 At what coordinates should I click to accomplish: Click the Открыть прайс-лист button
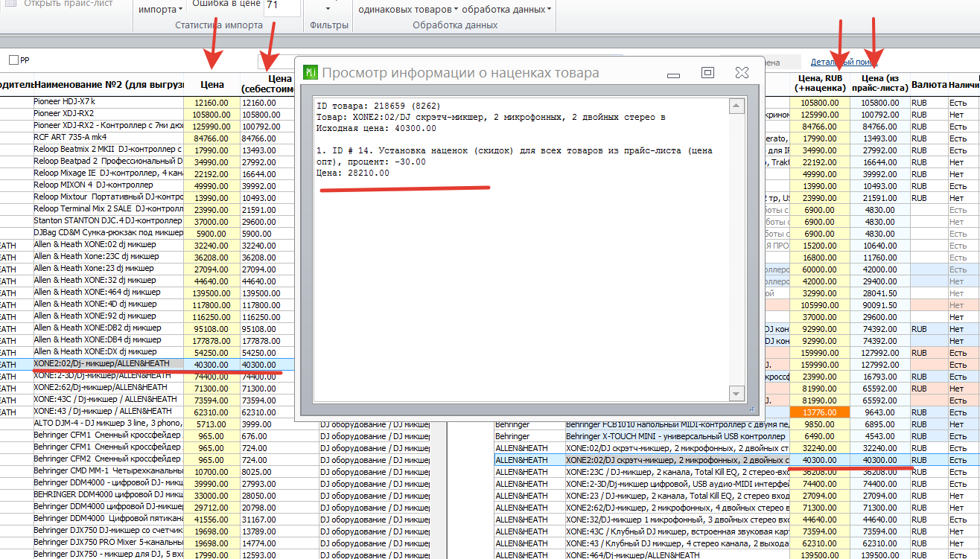[x=59, y=4]
